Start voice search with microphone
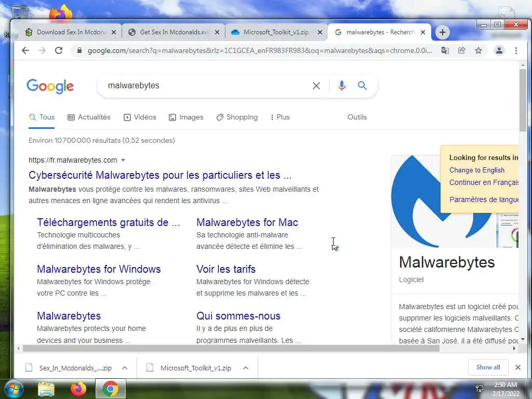The height and width of the screenshot is (399, 532). click(x=342, y=86)
